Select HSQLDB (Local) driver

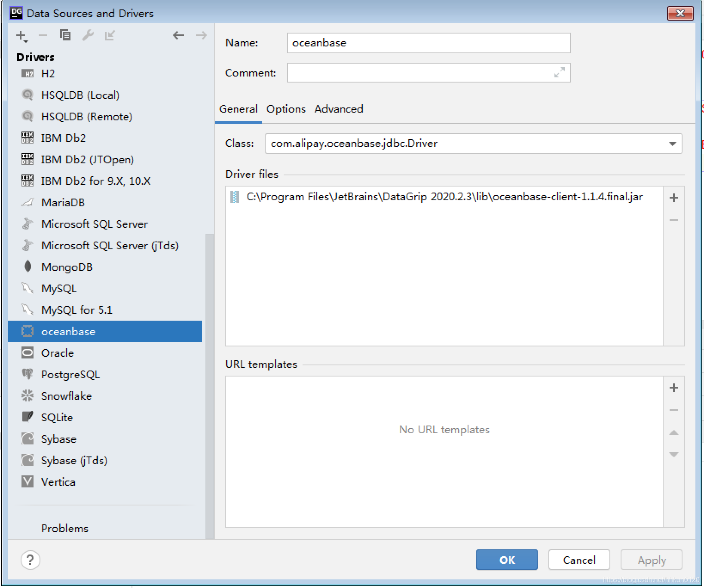(x=105, y=95)
